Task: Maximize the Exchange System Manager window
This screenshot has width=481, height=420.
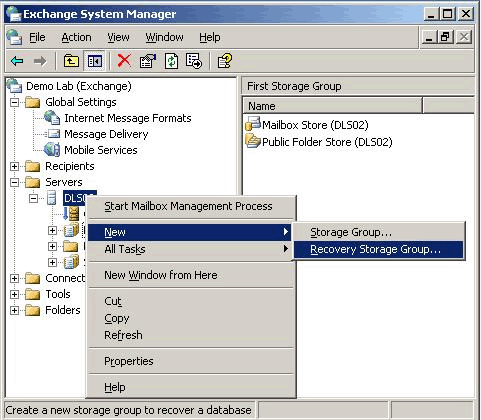Action: [447, 14]
